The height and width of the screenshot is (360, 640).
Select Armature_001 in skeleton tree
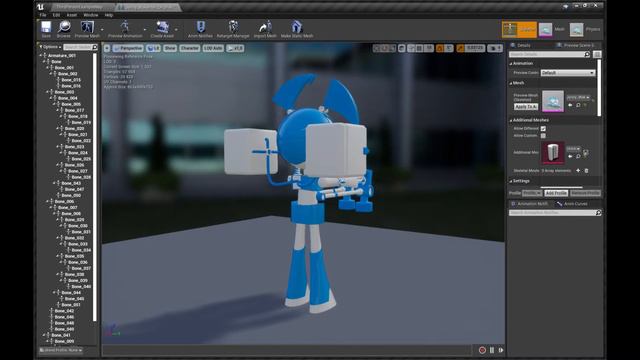tap(62, 56)
